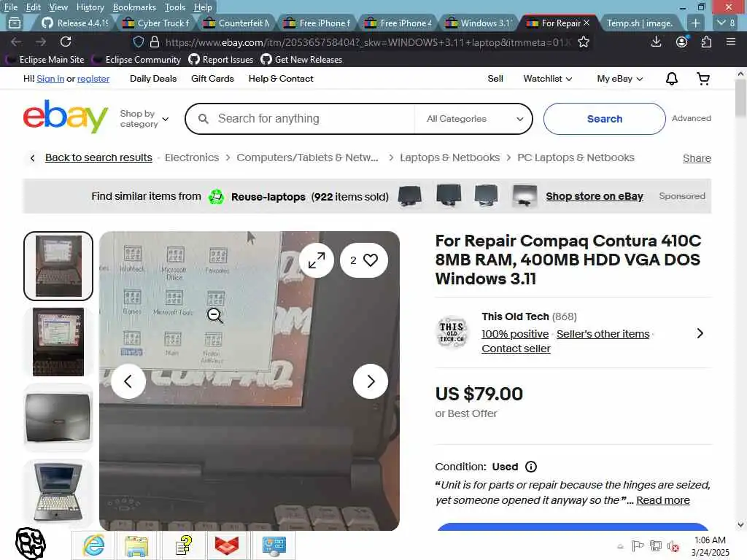747x560 pixels.
Task: Click the page vertical scrollbar thumb
Action: coord(740,98)
